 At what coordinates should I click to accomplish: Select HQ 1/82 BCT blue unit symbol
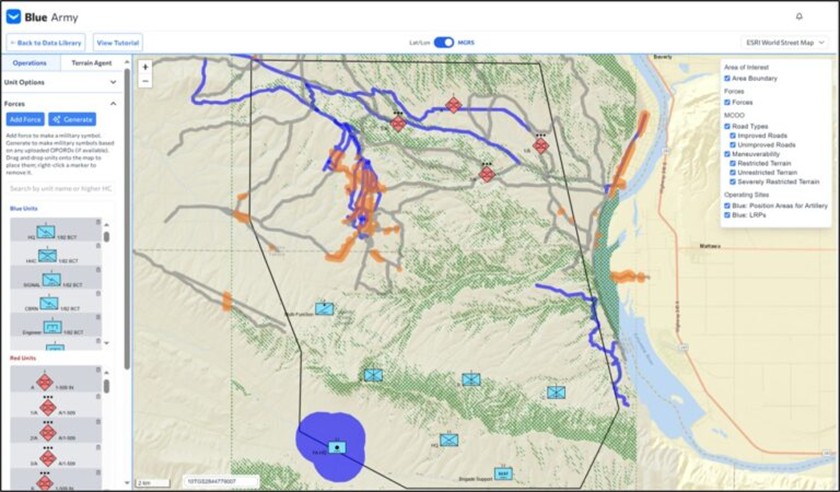(46, 231)
